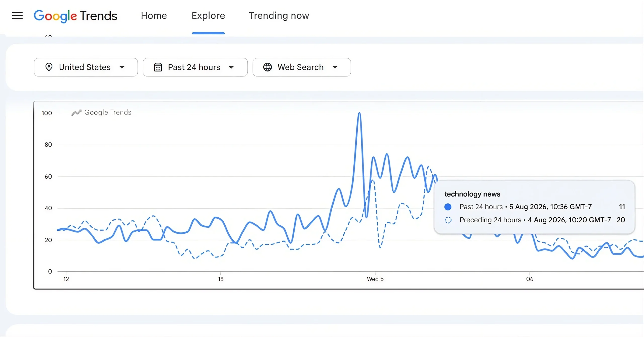Click the '18' x-axis time label

(x=221, y=279)
